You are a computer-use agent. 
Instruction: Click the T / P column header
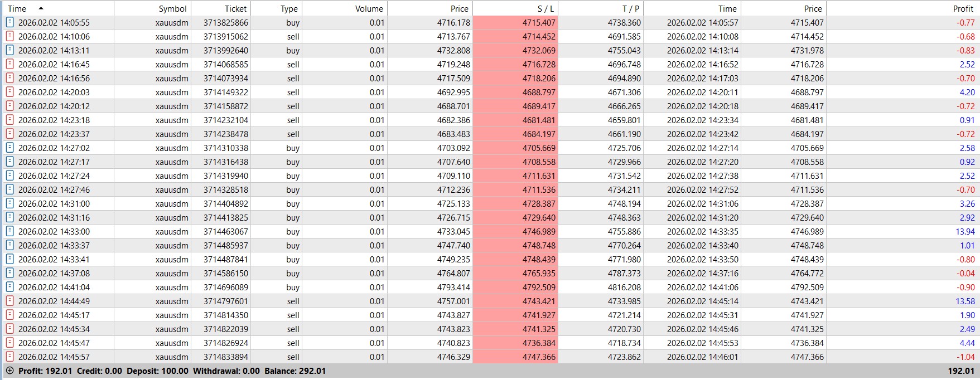point(631,8)
